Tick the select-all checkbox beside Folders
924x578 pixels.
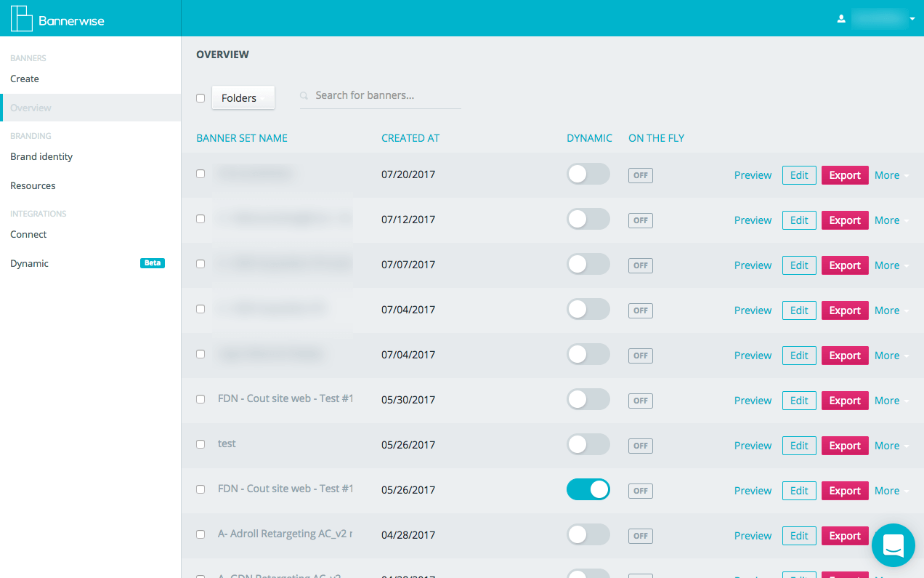[200, 98]
